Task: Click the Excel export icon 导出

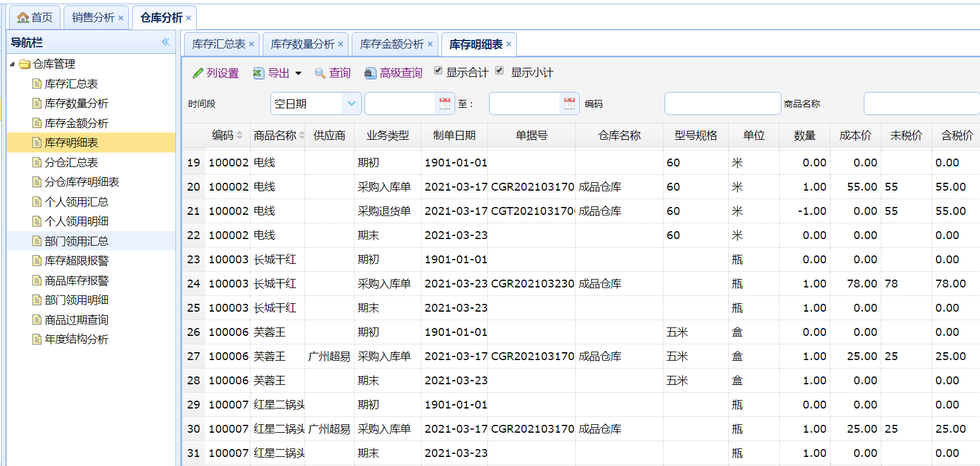Action: coord(258,73)
